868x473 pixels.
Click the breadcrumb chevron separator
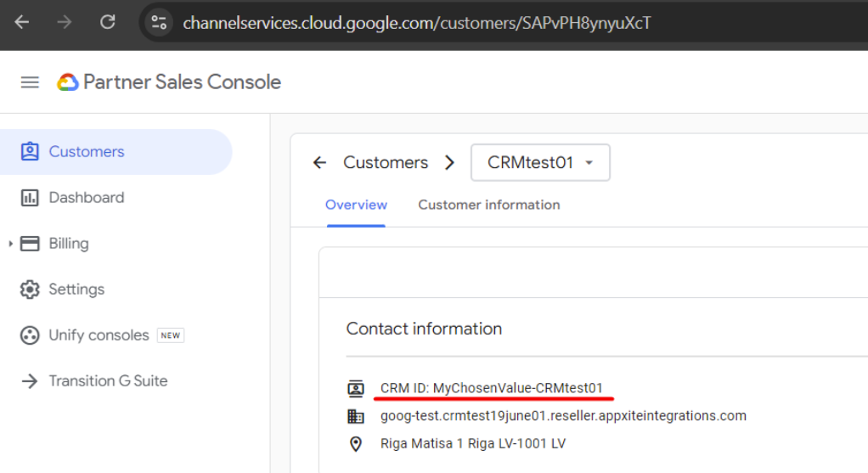[x=449, y=163]
